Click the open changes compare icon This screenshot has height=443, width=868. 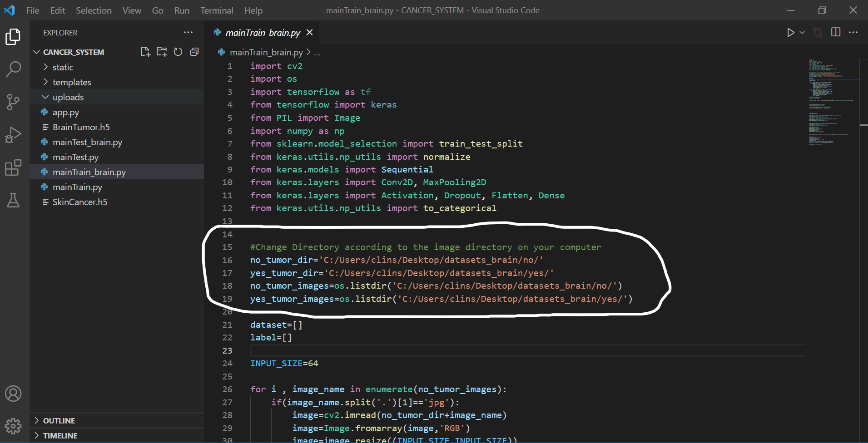[x=818, y=32]
